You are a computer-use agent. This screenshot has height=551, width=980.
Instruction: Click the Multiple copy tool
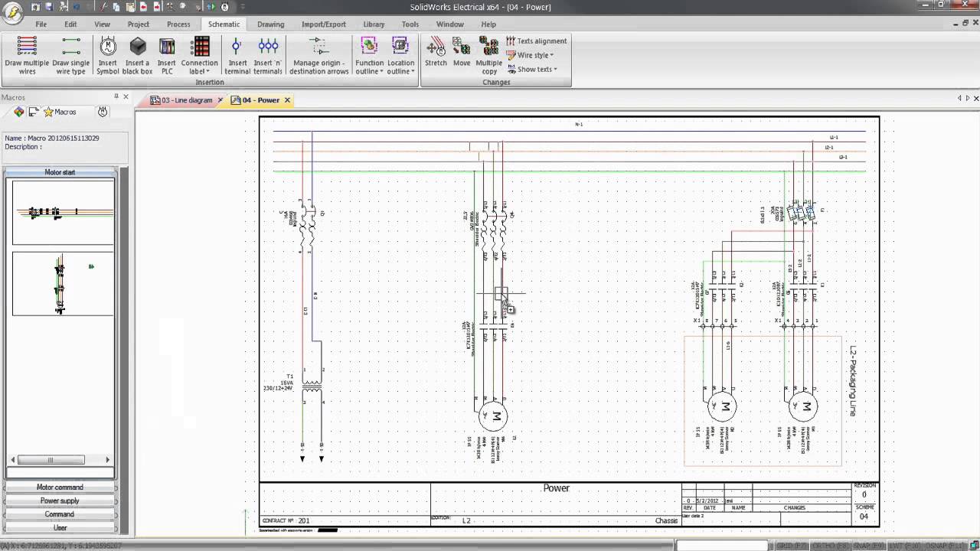click(x=488, y=56)
